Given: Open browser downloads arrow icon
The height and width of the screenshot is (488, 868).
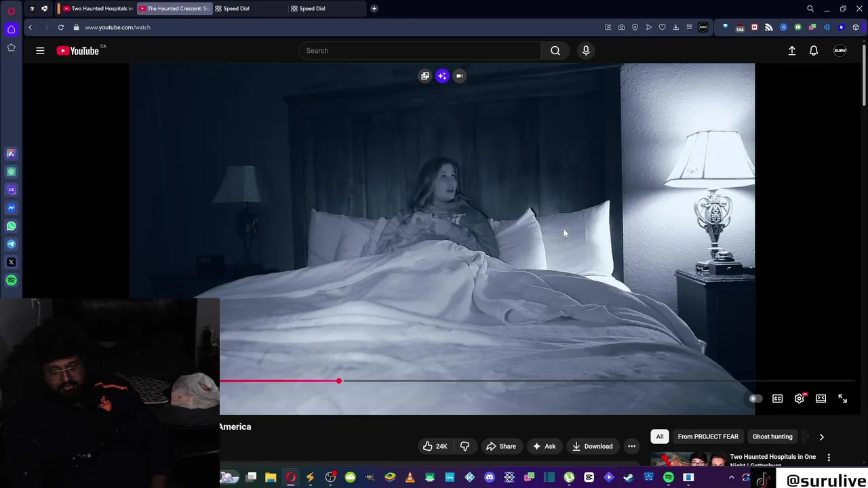Looking at the screenshot, I should point(675,27).
